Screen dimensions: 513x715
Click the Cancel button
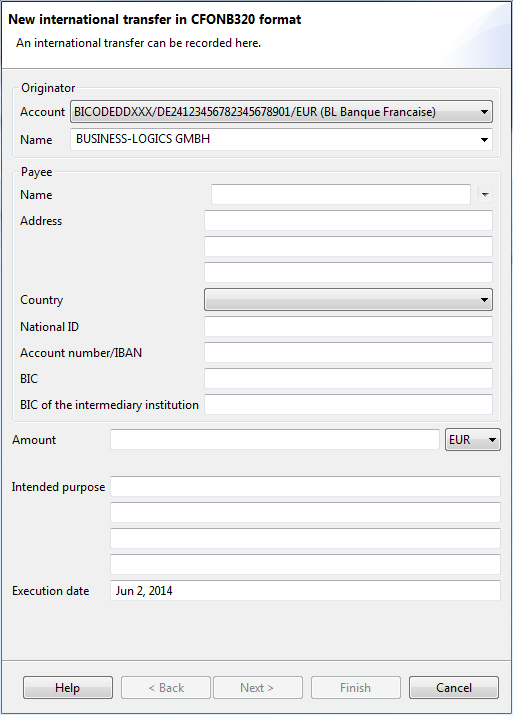pos(454,688)
